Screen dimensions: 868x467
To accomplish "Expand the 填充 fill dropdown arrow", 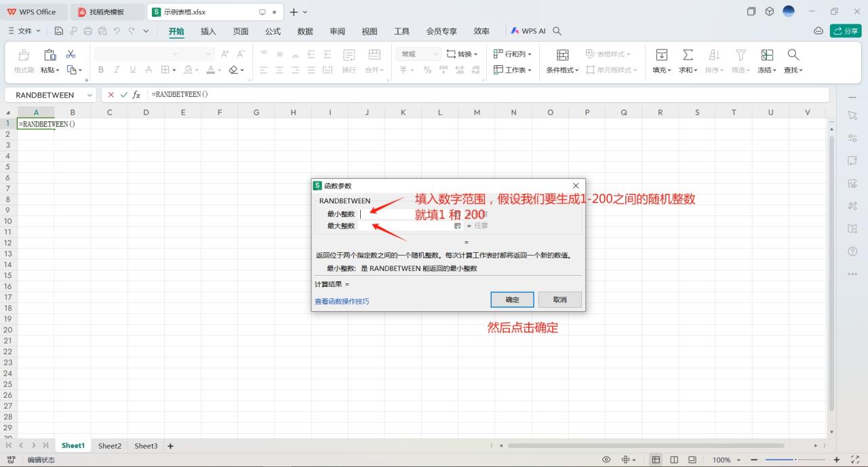I will pyautogui.click(x=669, y=70).
